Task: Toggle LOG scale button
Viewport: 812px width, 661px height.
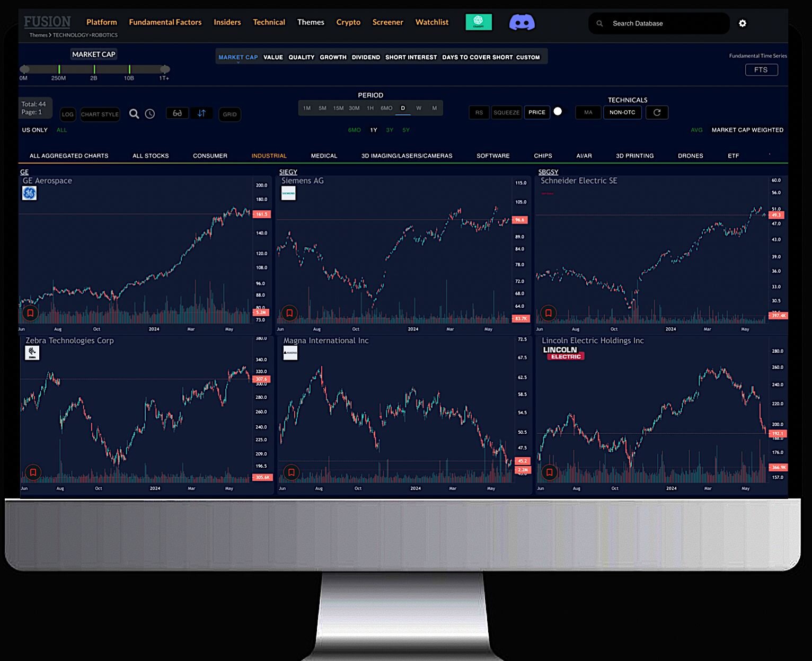Action: click(x=68, y=114)
